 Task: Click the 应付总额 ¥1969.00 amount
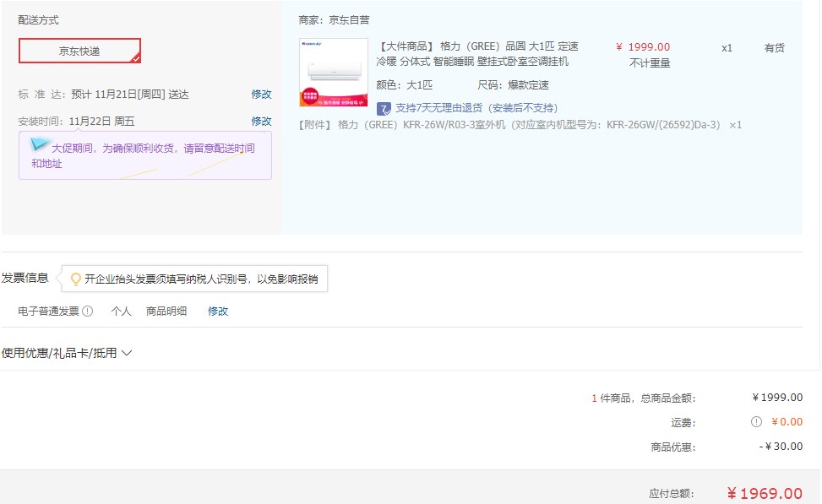(x=765, y=494)
